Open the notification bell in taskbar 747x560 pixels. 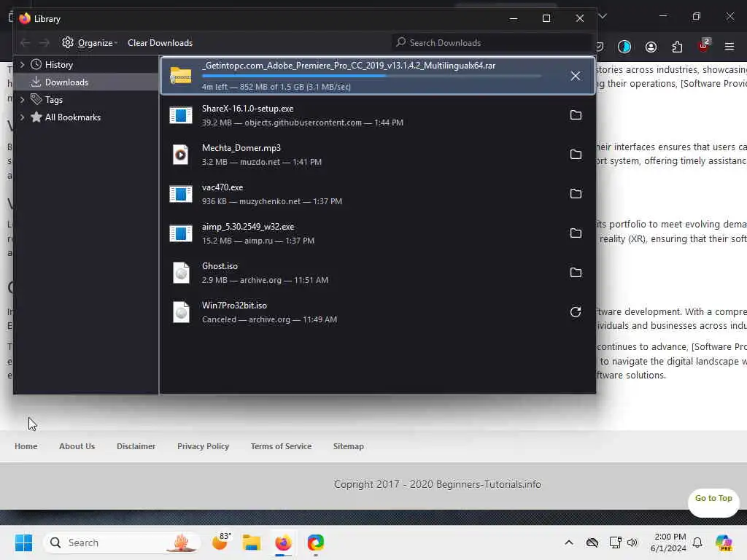[697, 542]
